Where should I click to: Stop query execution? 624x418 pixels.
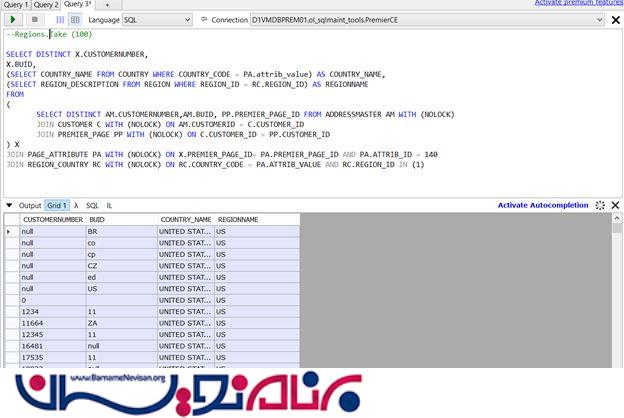(x=36, y=19)
